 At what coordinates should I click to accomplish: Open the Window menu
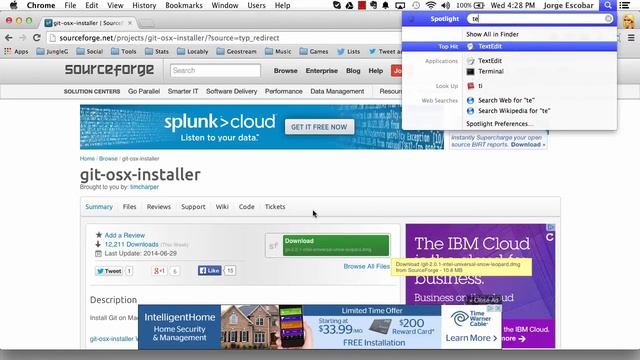click(224, 5)
